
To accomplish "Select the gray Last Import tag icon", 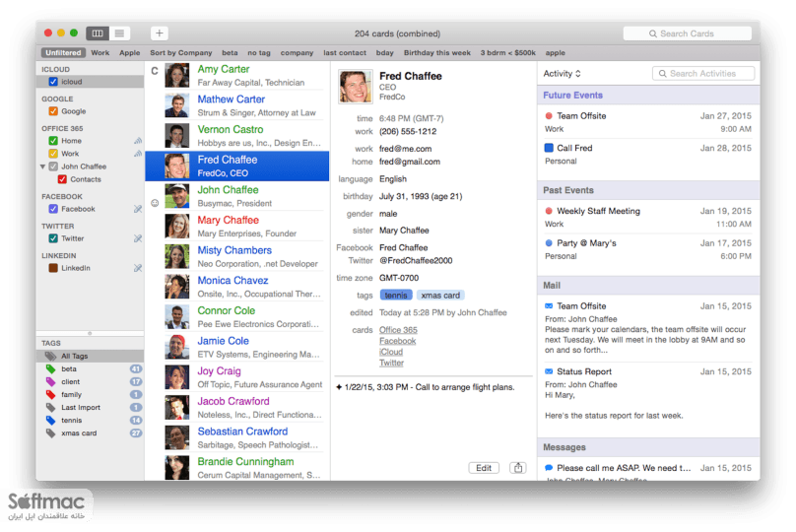I will click(50, 407).
